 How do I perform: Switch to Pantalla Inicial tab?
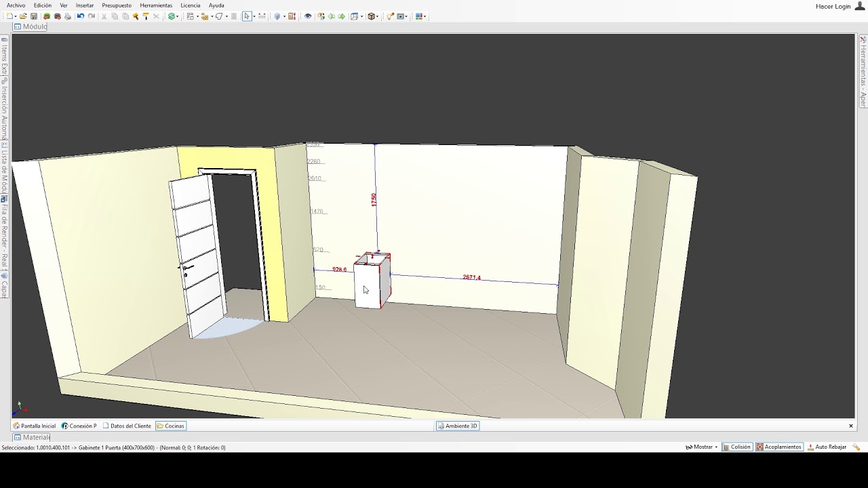35,426
